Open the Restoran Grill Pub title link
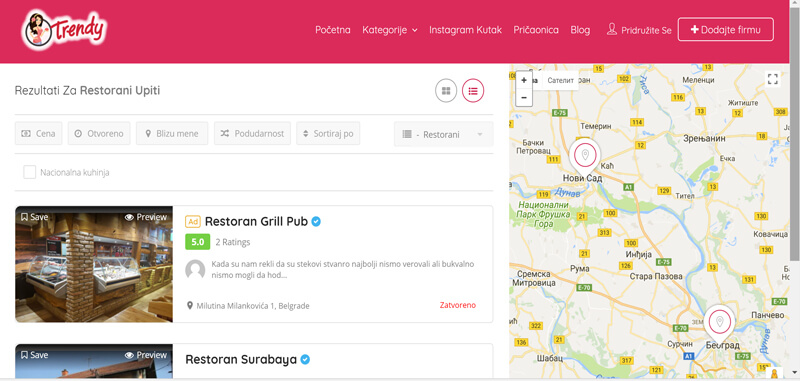Viewport: 800px width, 381px height. [x=256, y=222]
